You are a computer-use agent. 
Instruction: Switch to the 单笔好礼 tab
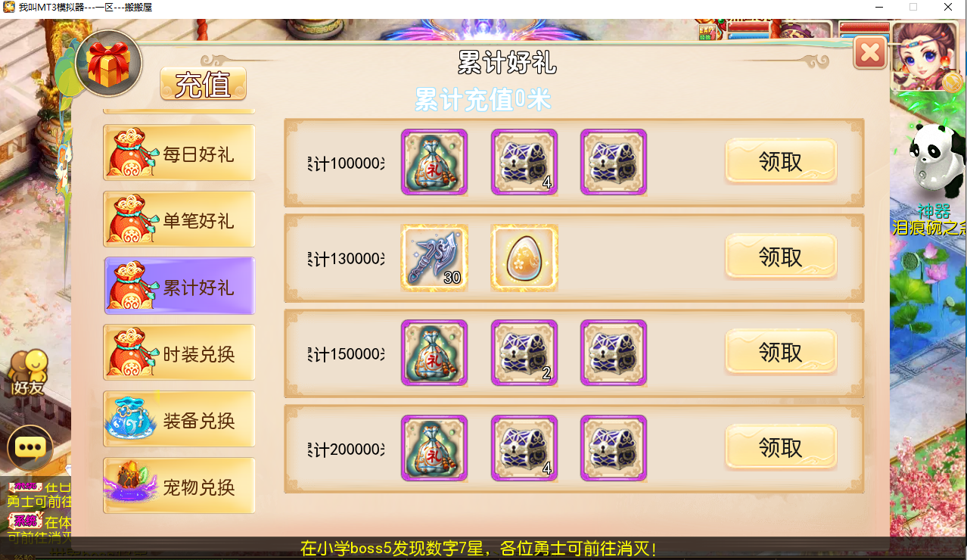(x=179, y=221)
